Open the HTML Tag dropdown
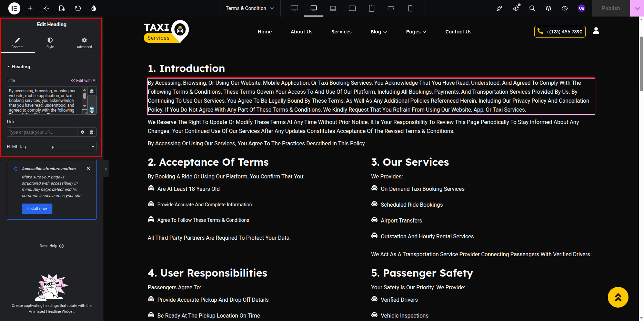644x321 pixels. click(x=73, y=147)
